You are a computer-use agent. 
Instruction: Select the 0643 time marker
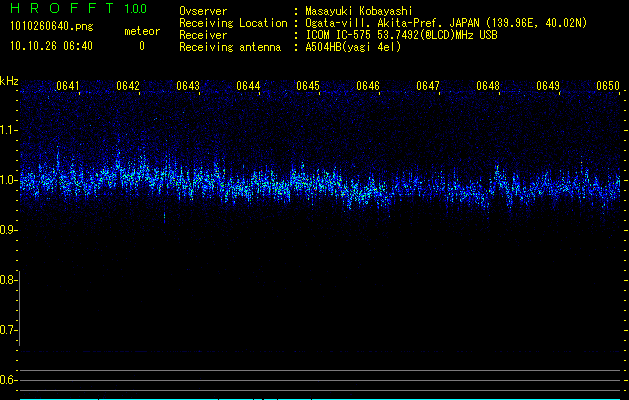188,86
